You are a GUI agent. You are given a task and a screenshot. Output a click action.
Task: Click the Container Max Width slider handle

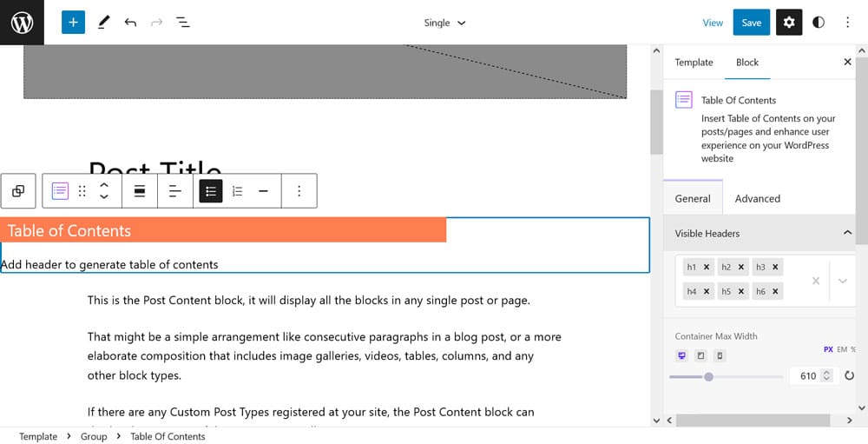[x=709, y=376]
